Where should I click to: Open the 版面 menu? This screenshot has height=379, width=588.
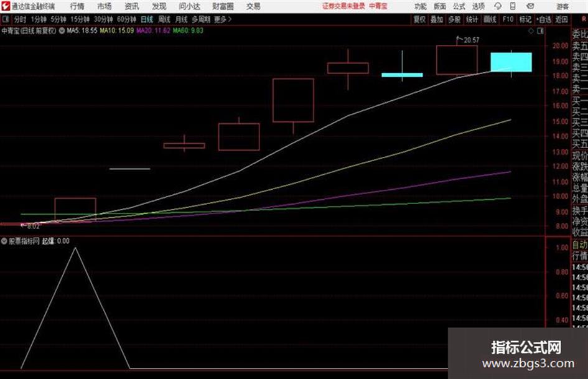point(440,6)
